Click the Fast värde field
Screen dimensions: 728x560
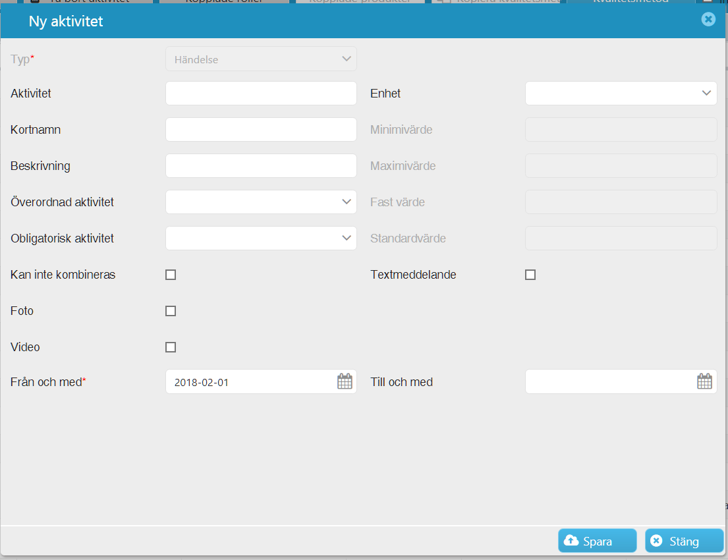[x=621, y=202]
